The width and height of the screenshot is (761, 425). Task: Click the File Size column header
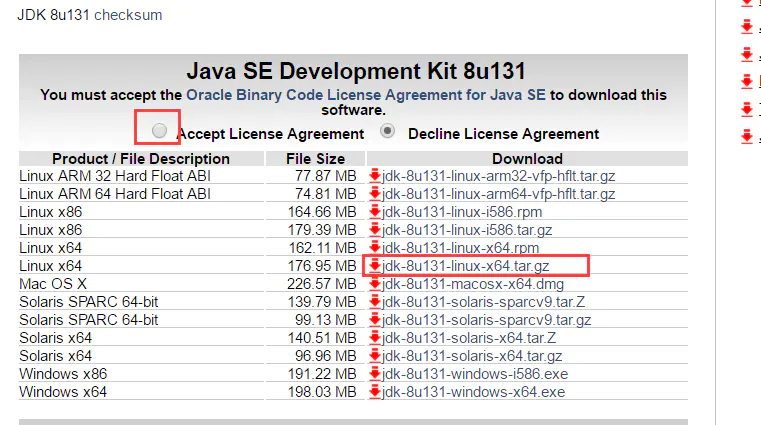(x=315, y=159)
